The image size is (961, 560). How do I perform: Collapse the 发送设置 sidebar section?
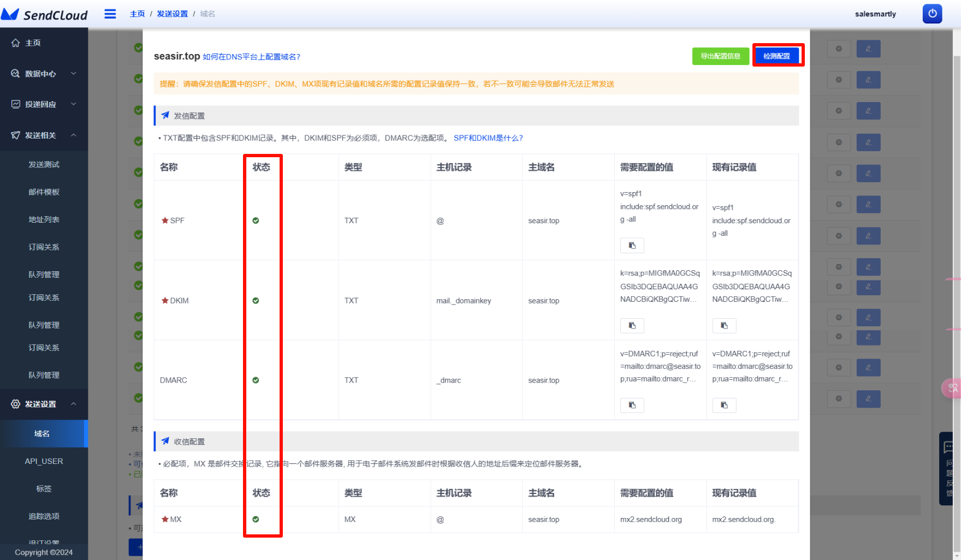(x=44, y=404)
